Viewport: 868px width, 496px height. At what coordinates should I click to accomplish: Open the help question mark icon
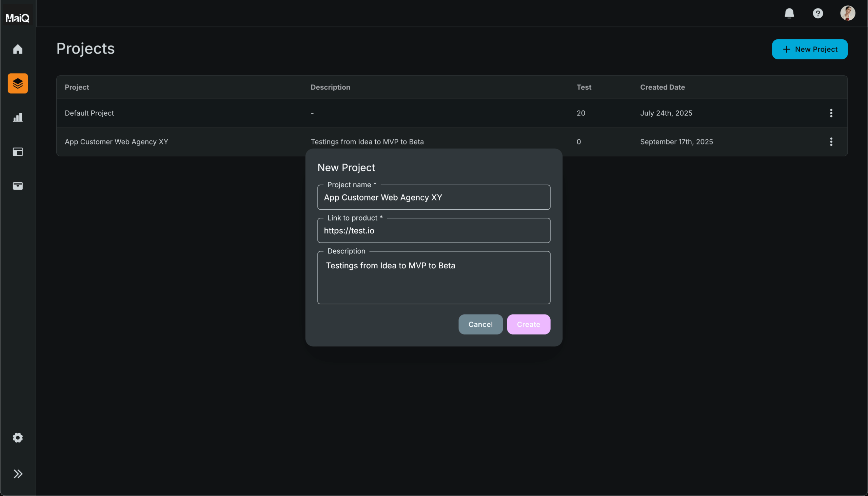pyautogui.click(x=817, y=13)
